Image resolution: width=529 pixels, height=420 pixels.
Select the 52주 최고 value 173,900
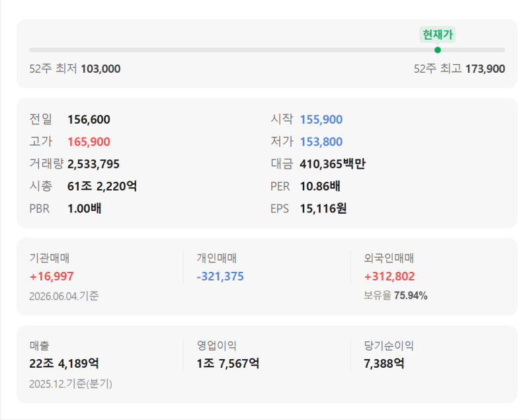pos(485,69)
